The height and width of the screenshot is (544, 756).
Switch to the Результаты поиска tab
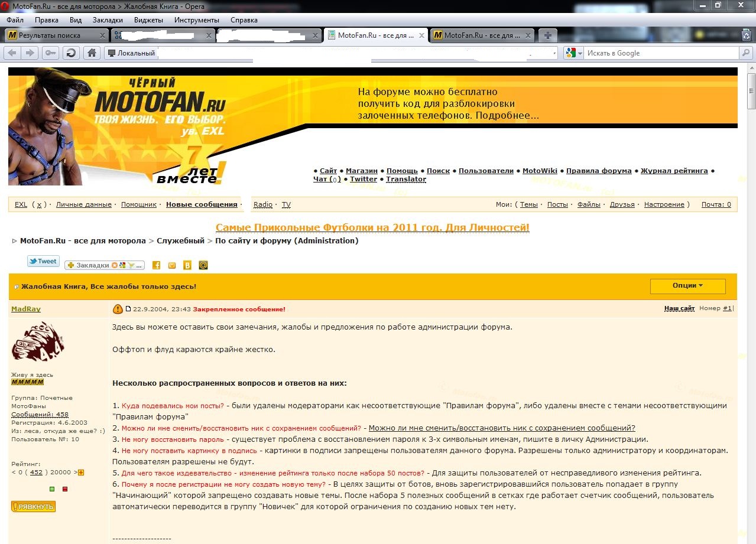tap(57, 35)
